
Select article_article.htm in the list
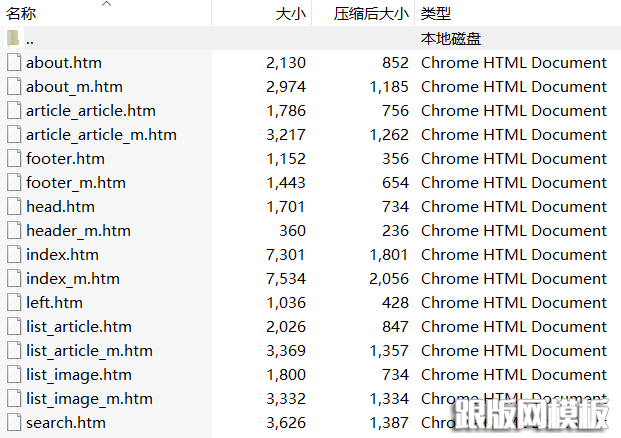[x=91, y=110]
